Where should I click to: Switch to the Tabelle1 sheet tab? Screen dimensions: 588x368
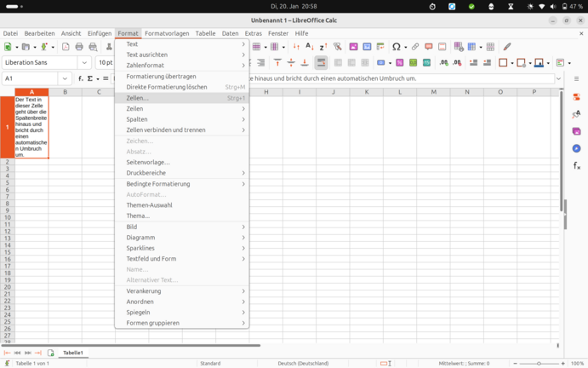point(73,353)
